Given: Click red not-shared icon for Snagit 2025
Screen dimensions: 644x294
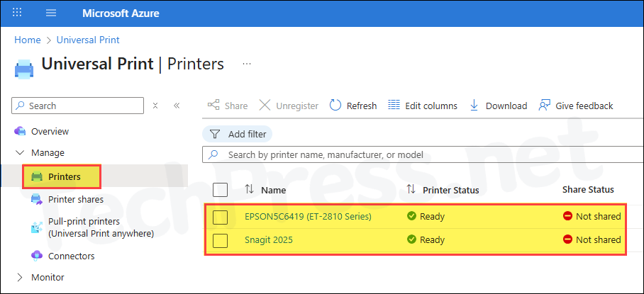Looking at the screenshot, I should 567,239.
